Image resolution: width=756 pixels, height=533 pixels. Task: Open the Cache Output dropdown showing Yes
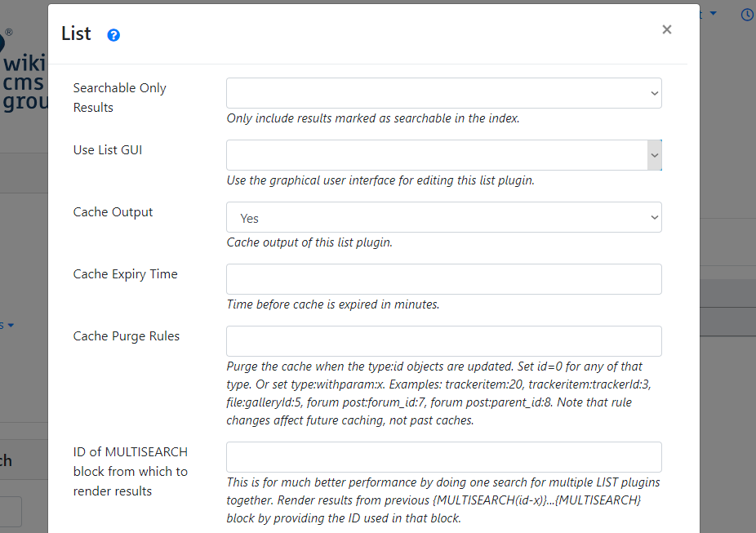[x=443, y=217]
